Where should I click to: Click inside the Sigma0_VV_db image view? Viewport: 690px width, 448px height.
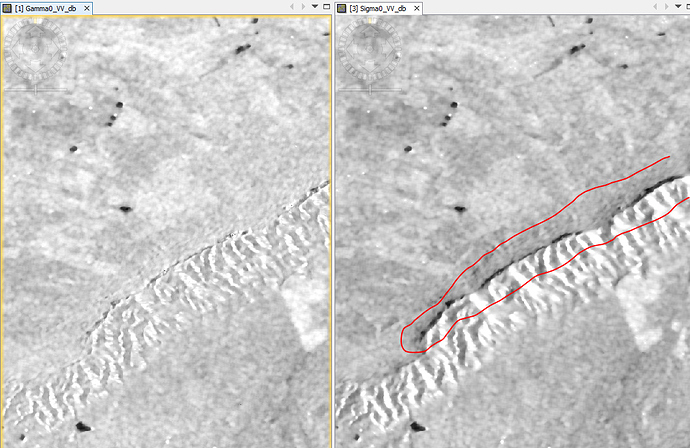(513, 232)
